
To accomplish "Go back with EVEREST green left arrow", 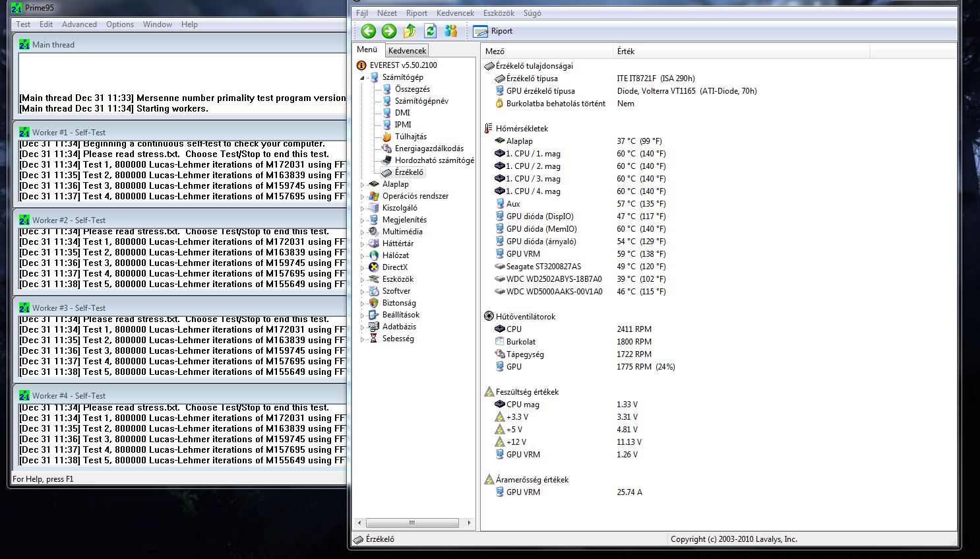I will 369,31.
